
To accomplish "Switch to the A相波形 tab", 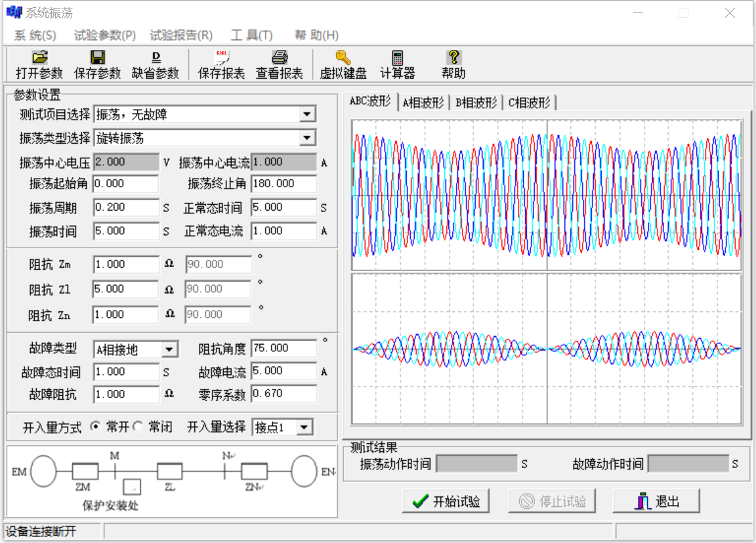I will point(423,102).
